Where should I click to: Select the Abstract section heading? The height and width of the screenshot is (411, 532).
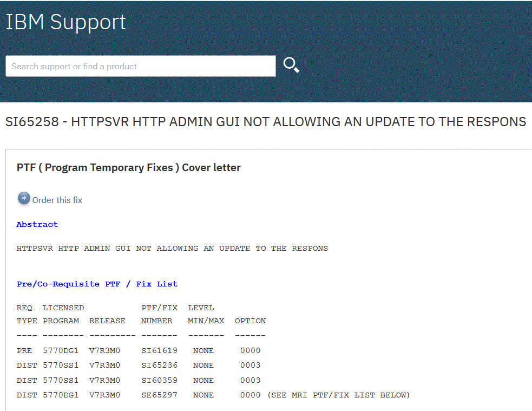[x=37, y=224]
